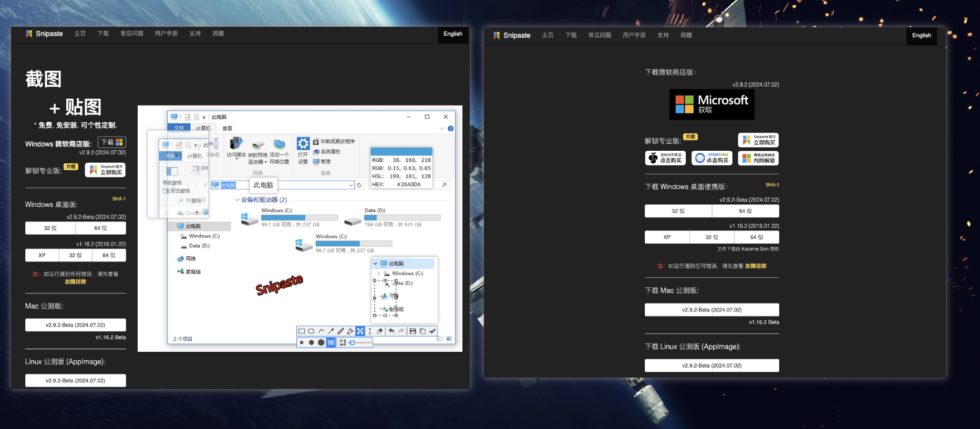The height and width of the screenshot is (429, 980).
Task: Choose the pencil drawing tool
Action: pos(341,331)
